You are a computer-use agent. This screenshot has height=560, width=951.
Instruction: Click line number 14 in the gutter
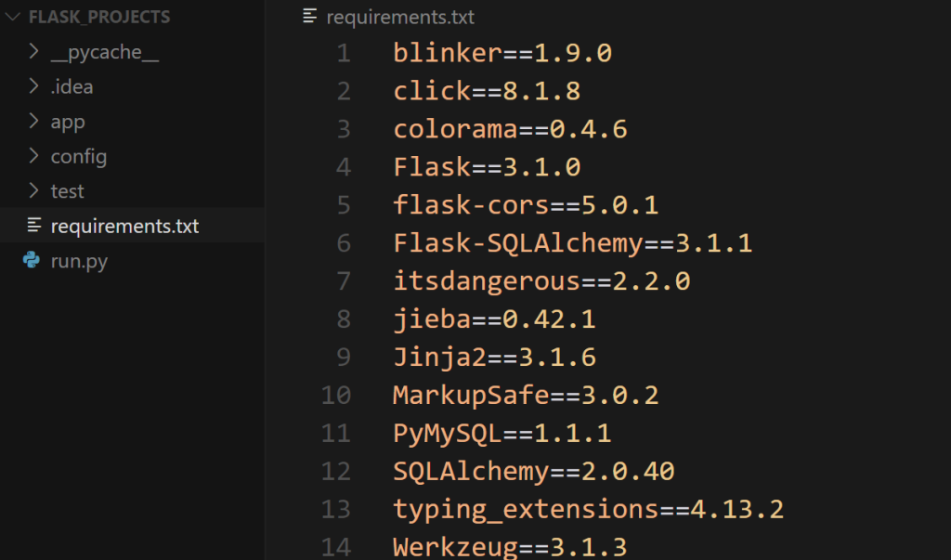click(336, 547)
